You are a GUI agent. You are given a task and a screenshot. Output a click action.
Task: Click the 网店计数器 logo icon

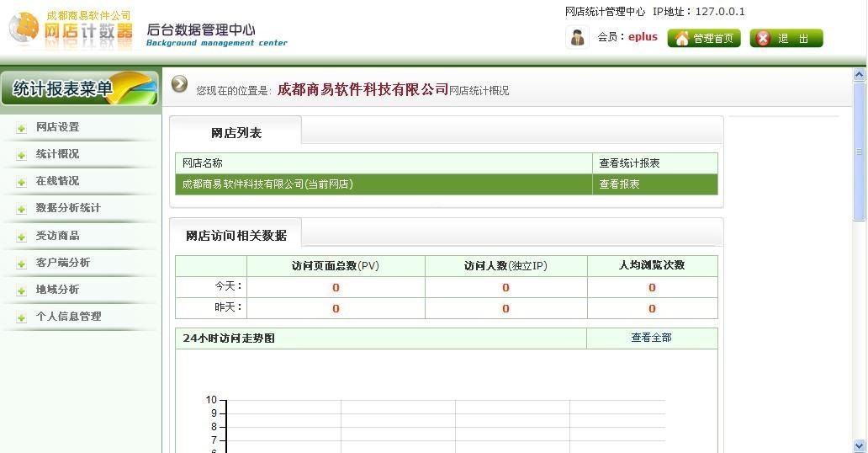pyautogui.click(x=24, y=27)
